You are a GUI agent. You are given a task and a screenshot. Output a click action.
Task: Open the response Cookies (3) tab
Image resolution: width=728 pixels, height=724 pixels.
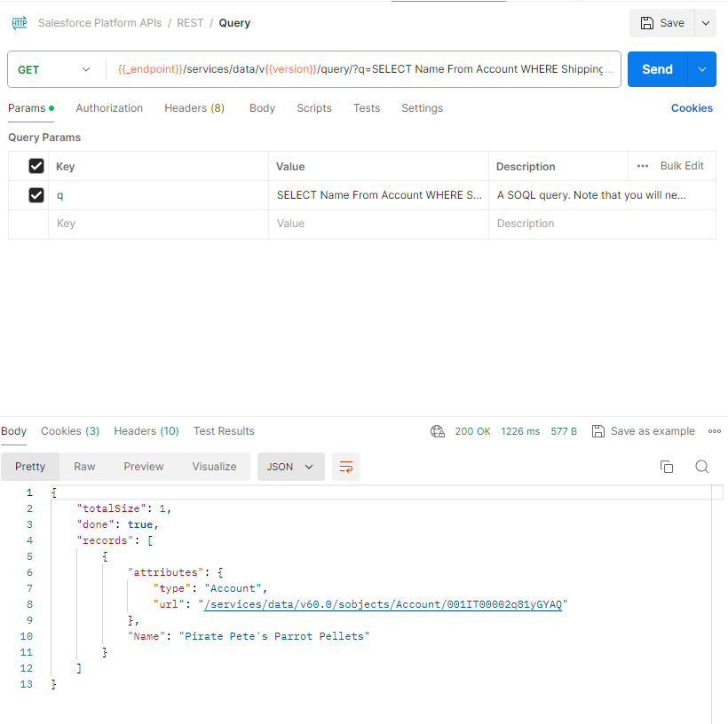pos(70,431)
